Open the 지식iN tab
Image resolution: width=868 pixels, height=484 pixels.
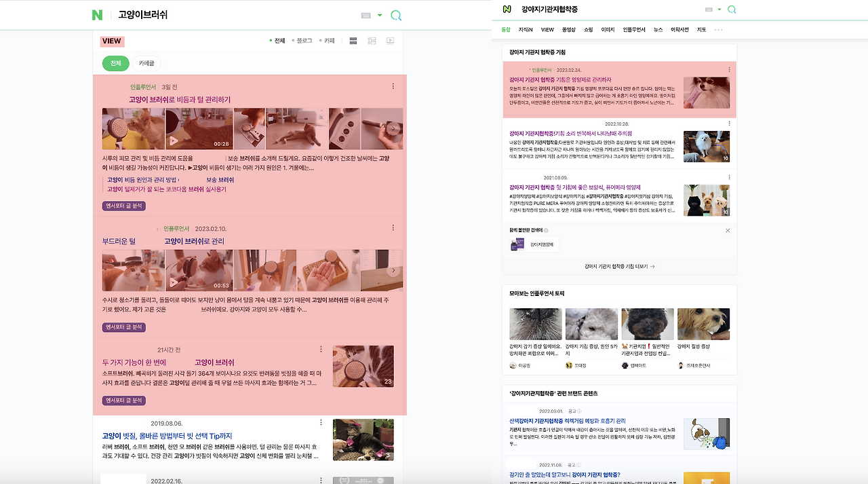(525, 29)
